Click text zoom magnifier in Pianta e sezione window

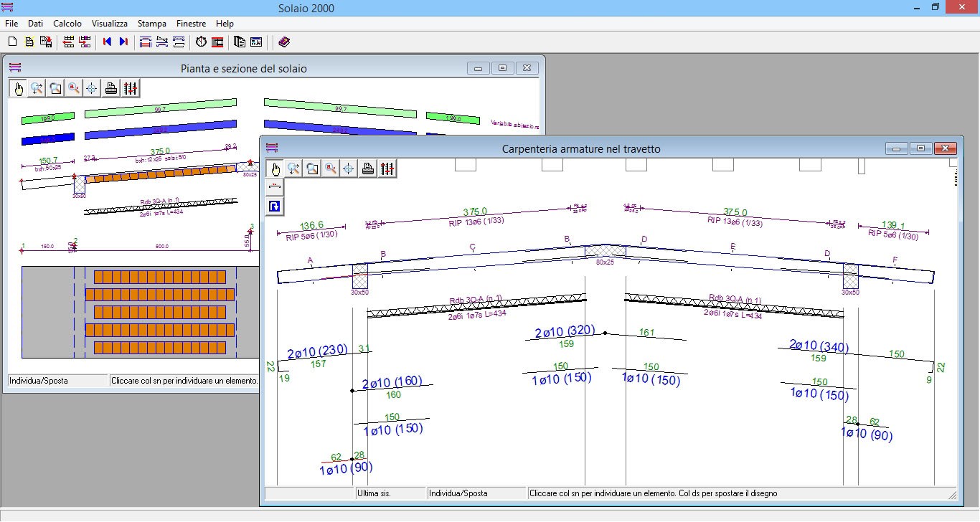pos(74,88)
